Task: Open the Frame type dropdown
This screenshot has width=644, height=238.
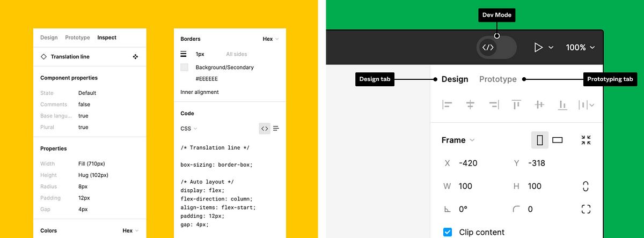Action: pos(458,140)
